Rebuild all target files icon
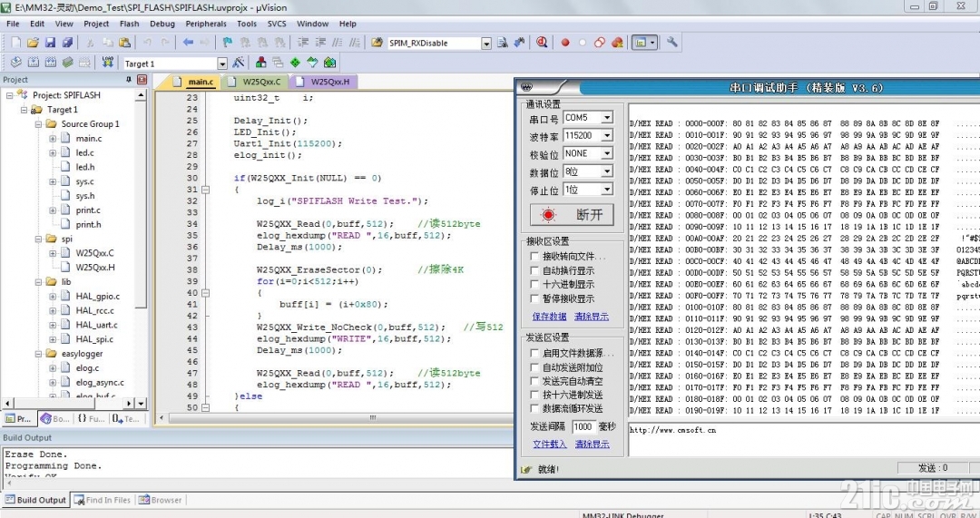The height and width of the screenshot is (518, 980). click(x=51, y=63)
